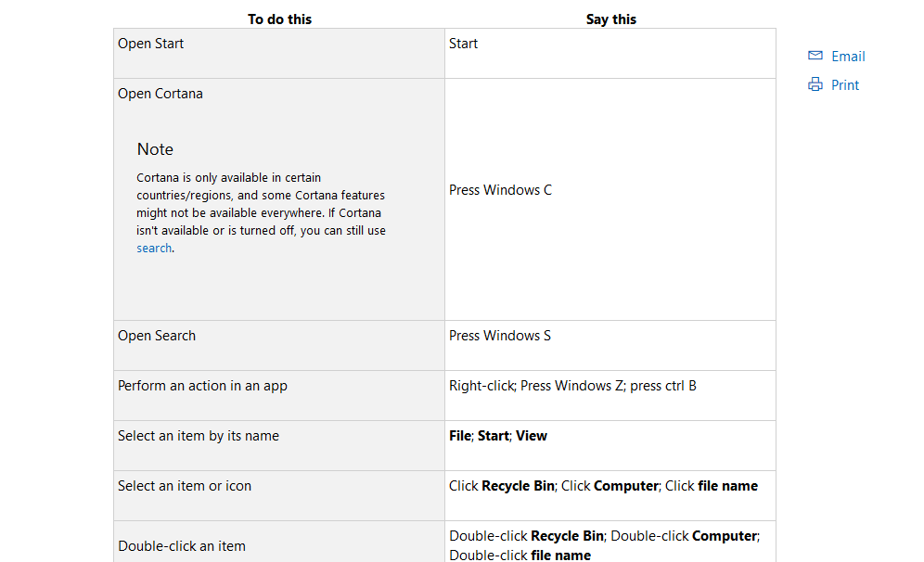
Task: Click the 'Note' heading
Action: pyautogui.click(x=155, y=149)
